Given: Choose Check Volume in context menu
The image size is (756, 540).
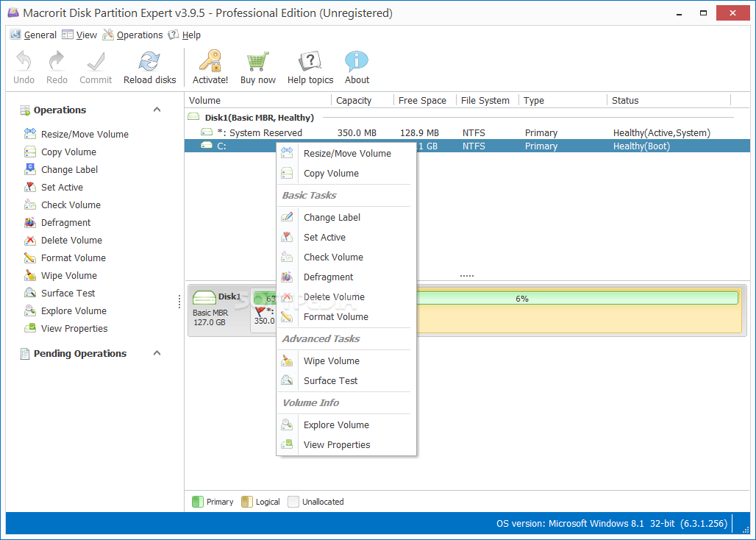Looking at the screenshot, I should tap(346, 257).
